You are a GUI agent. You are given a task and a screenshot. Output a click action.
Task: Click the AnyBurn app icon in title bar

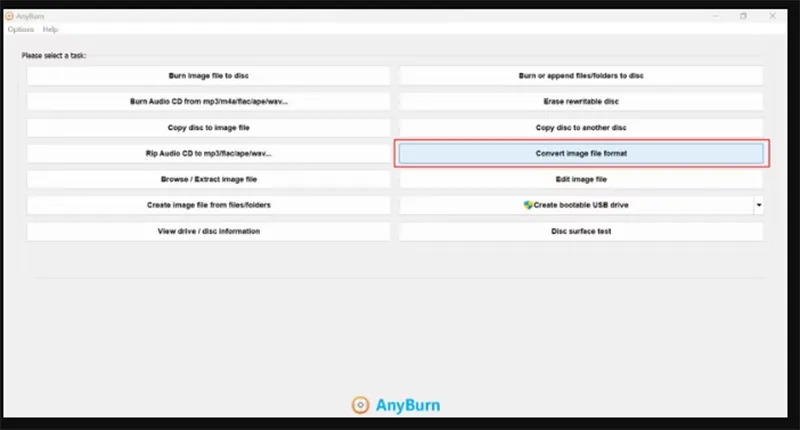point(10,16)
